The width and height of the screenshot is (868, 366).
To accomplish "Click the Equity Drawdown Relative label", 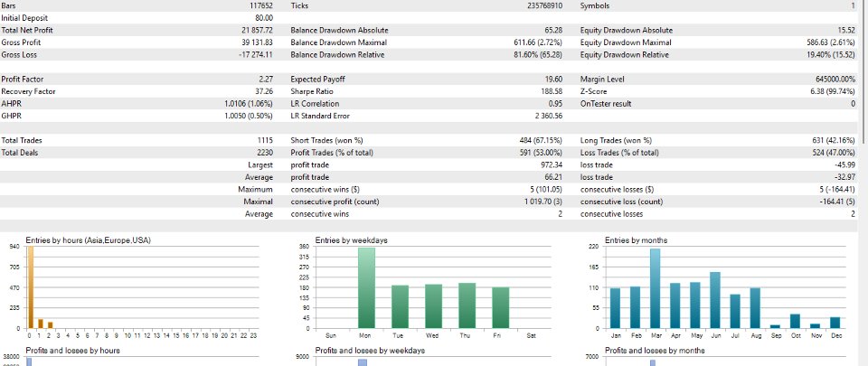I will 625,55.
